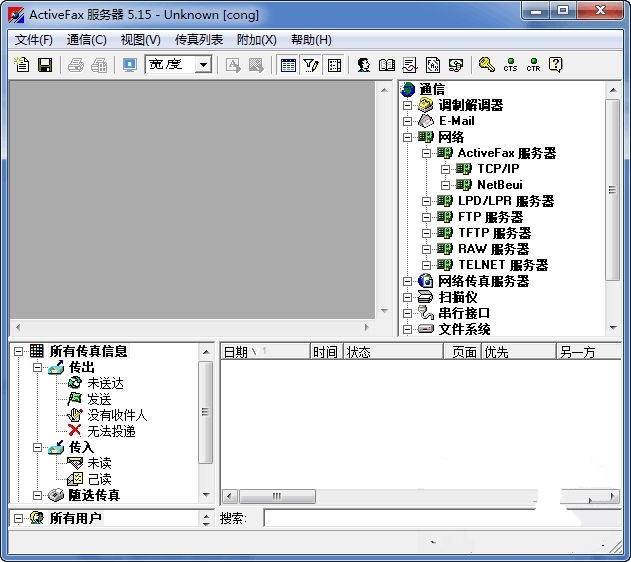Screen dimensions: 631x562
Task: Select the 通信 root node
Action: click(x=432, y=89)
